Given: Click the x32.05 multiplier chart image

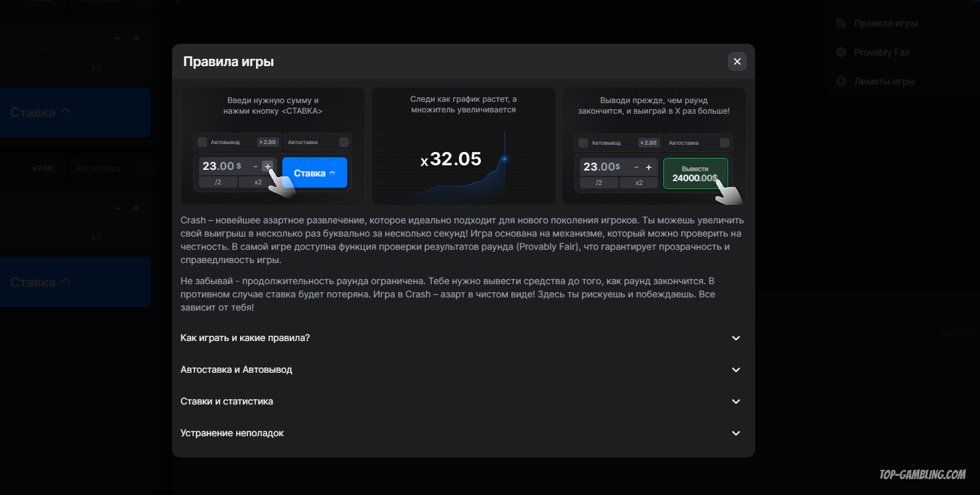Looking at the screenshot, I should pyautogui.click(x=463, y=160).
